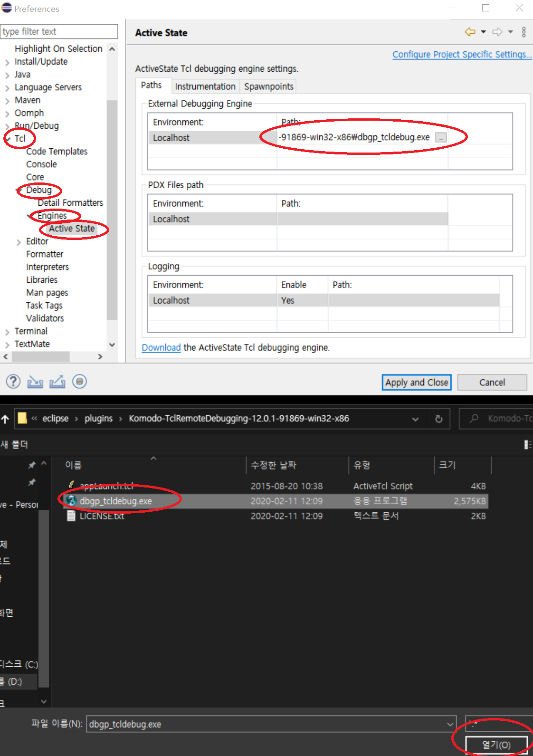
Task: Click the up-folder arrow in file dialog
Action: (5, 419)
